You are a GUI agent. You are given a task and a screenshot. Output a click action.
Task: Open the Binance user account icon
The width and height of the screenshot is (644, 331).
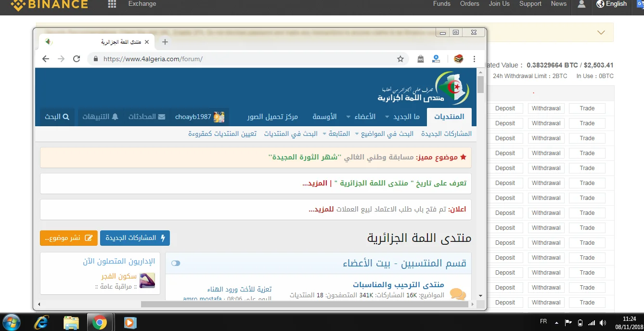point(581,4)
